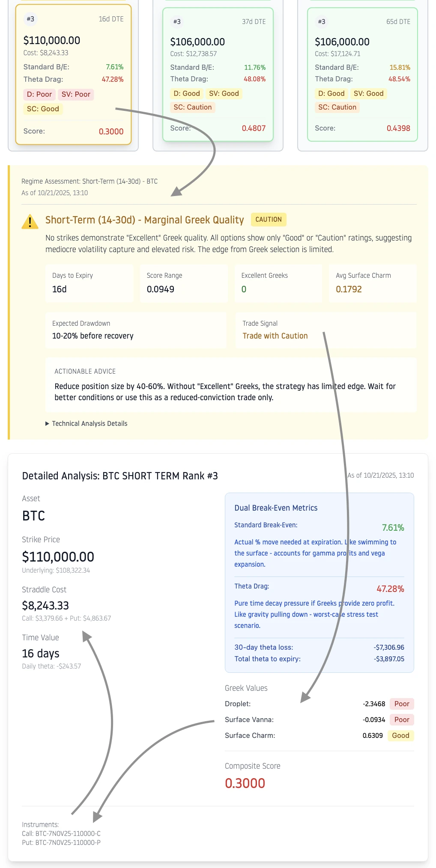Select the Expected Drawdown metric card
436x868 pixels.
(136, 330)
